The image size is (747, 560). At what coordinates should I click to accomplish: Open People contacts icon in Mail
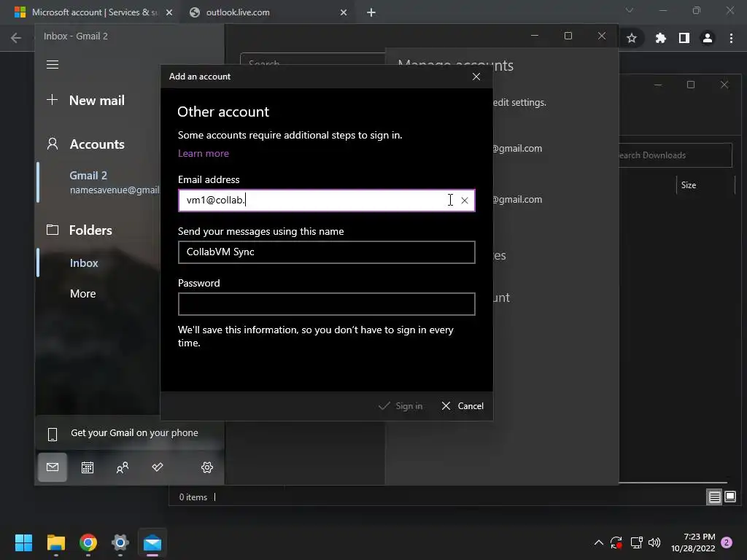point(123,467)
